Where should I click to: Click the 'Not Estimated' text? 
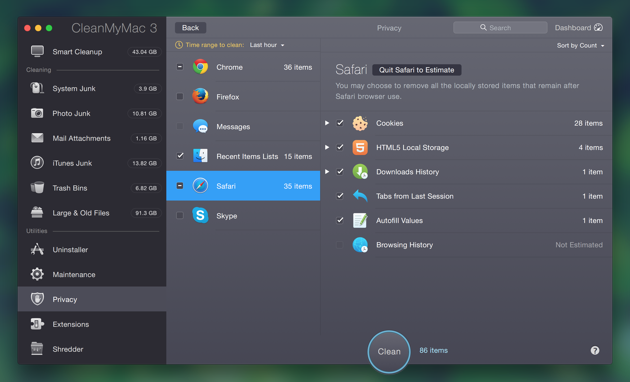(579, 245)
